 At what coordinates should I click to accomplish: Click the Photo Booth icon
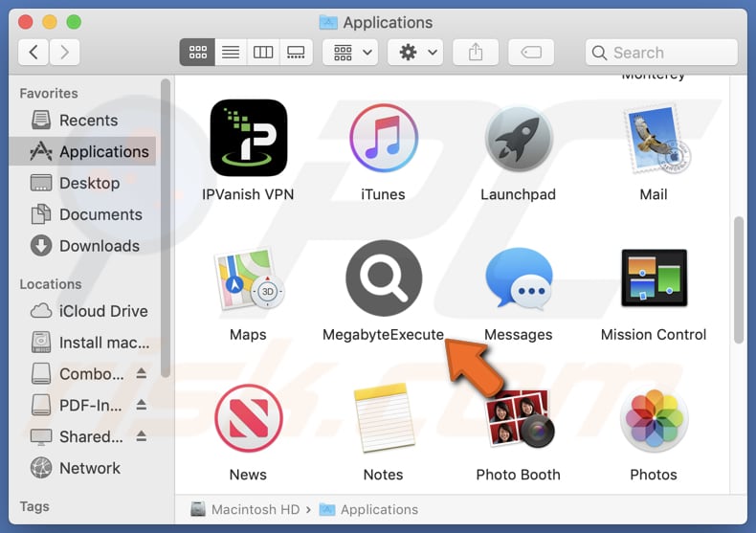coord(520,418)
